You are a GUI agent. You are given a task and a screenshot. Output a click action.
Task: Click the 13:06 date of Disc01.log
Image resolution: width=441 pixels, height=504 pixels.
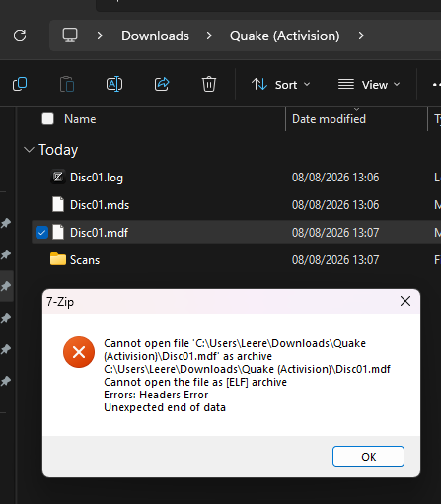coord(335,178)
